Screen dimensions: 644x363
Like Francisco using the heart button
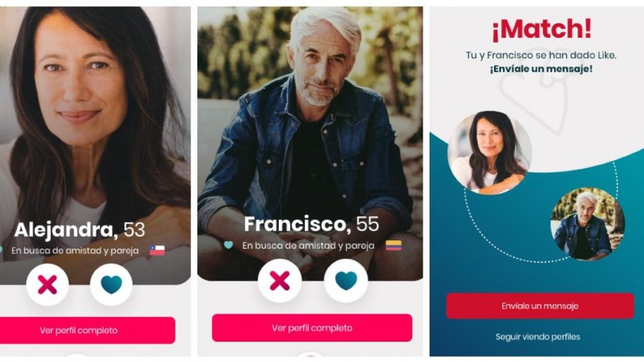click(346, 281)
